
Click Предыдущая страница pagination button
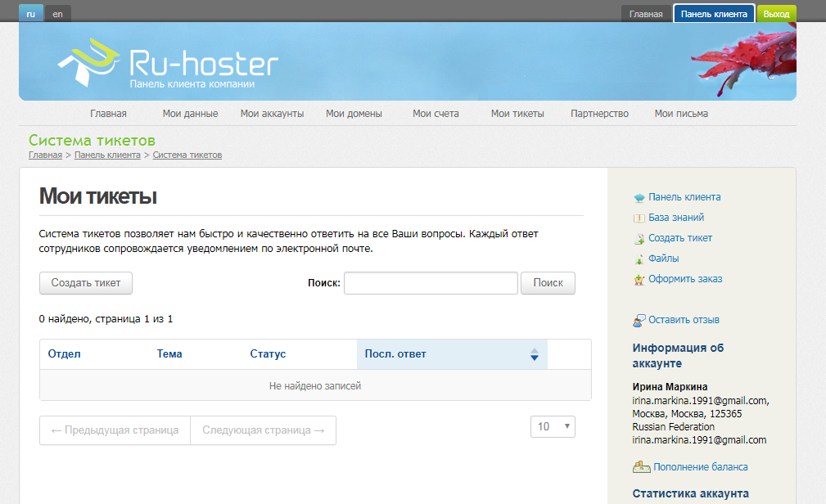115,430
